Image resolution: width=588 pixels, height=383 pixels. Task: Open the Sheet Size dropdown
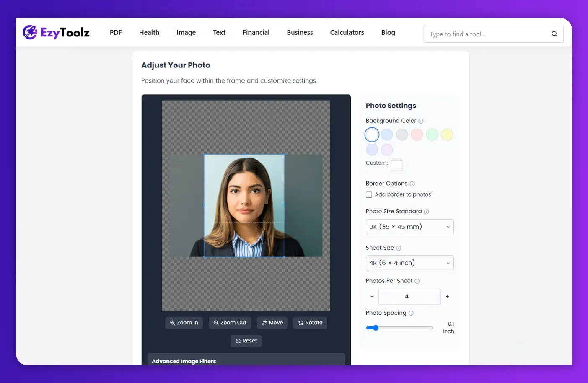(x=409, y=263)
